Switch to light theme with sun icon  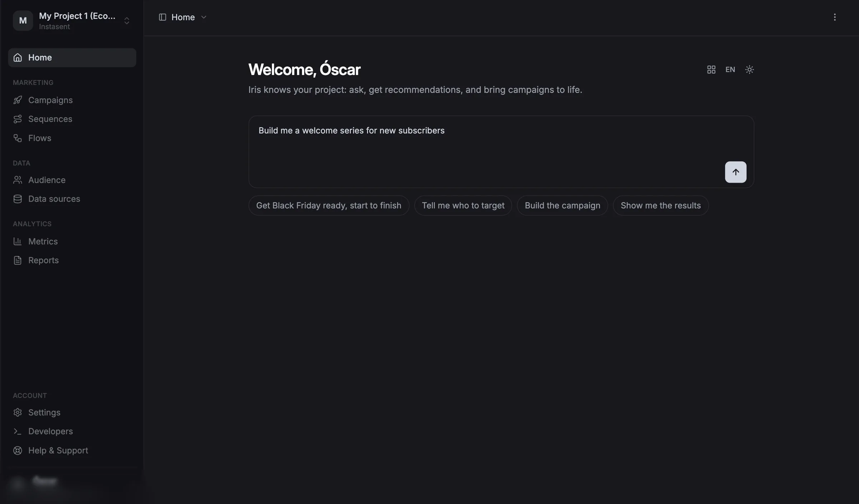(x=749, y=69)
